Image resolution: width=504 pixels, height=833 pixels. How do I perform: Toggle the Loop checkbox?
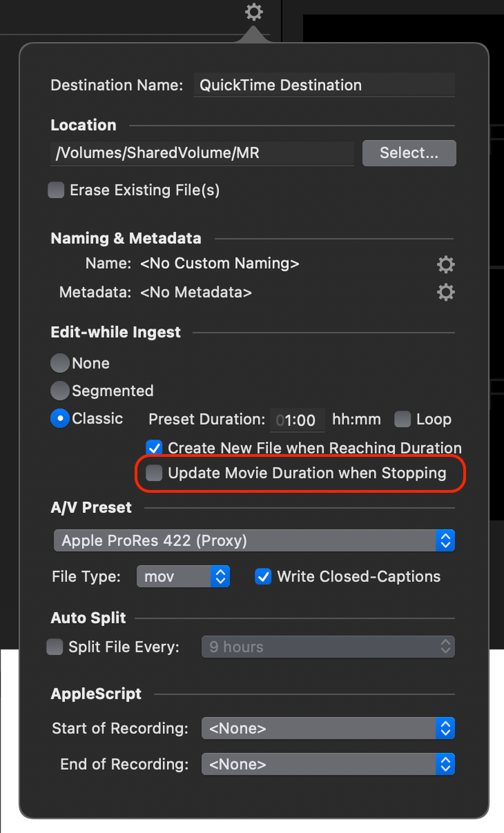(402, 420)
